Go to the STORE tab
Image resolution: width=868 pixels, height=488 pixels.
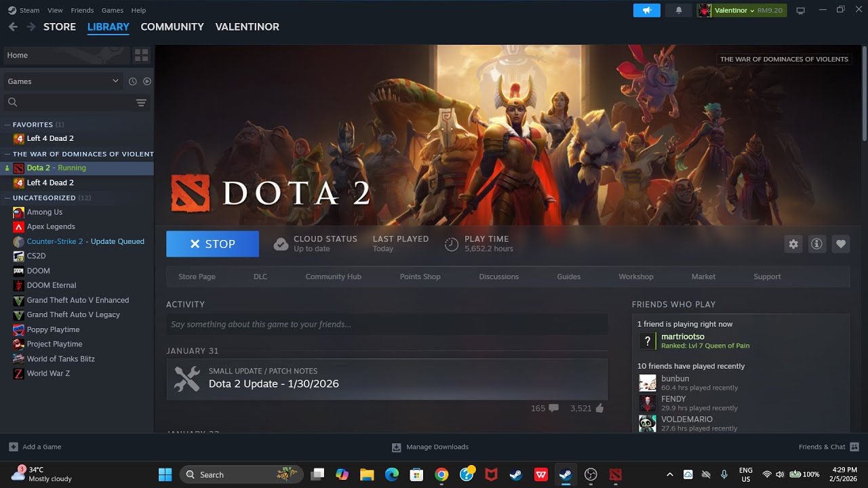point(60,26)
